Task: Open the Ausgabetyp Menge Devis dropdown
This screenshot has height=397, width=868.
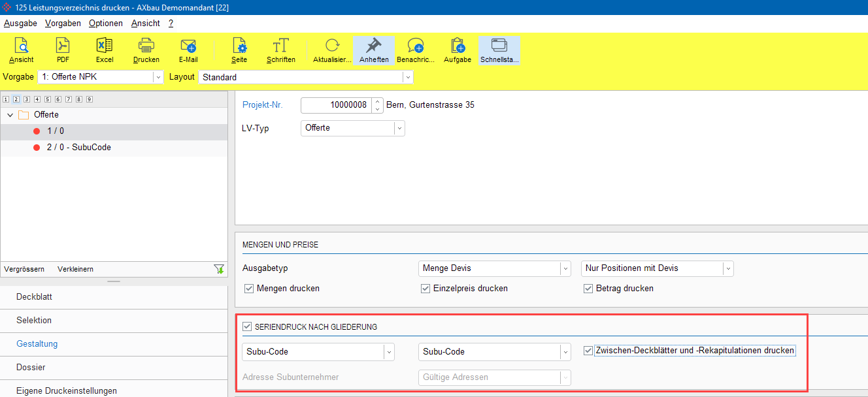Action: 565,268
